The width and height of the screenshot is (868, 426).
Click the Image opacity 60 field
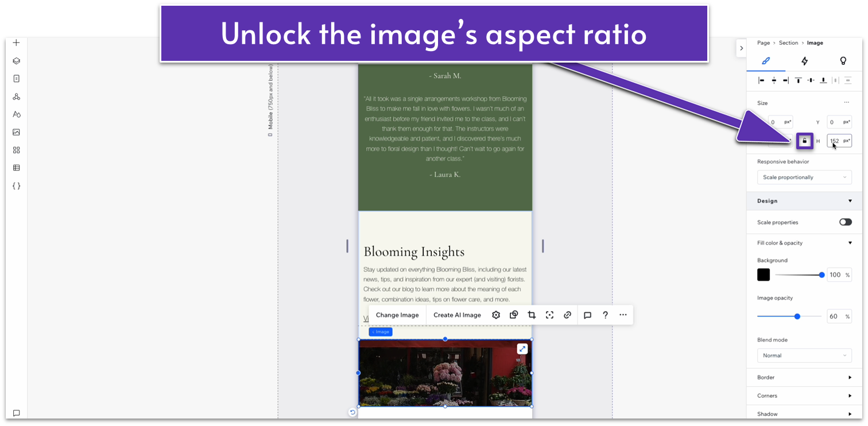coord(839,316)
